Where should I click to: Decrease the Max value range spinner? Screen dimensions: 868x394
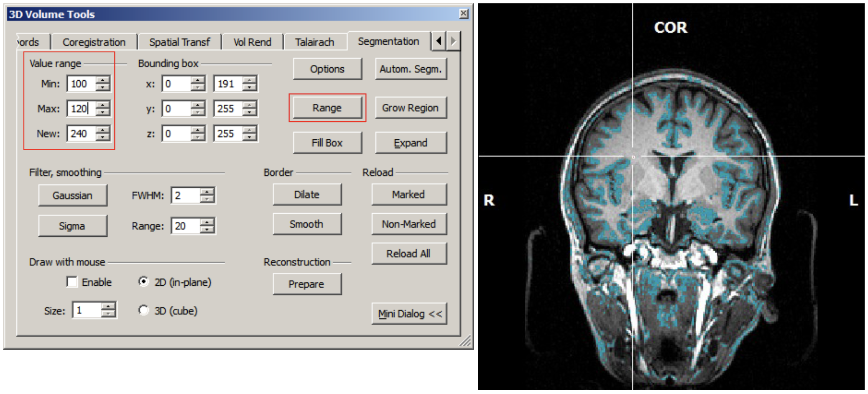click(102, 112)
